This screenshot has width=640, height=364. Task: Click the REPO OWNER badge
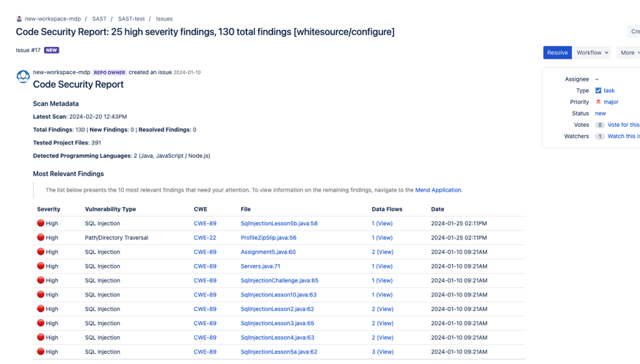coord(109,73)
